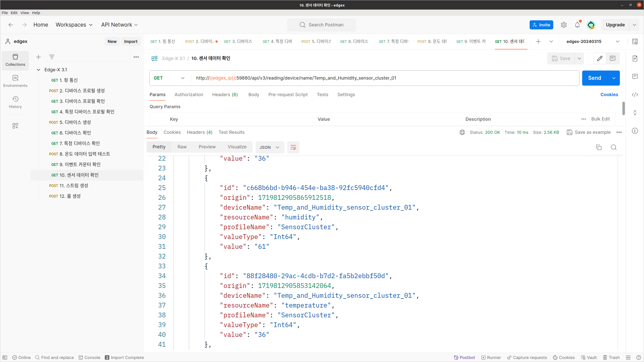The image size is (644, 362).
Task: Open collections view more options ellipsis
Action: (x=136, y=57)
